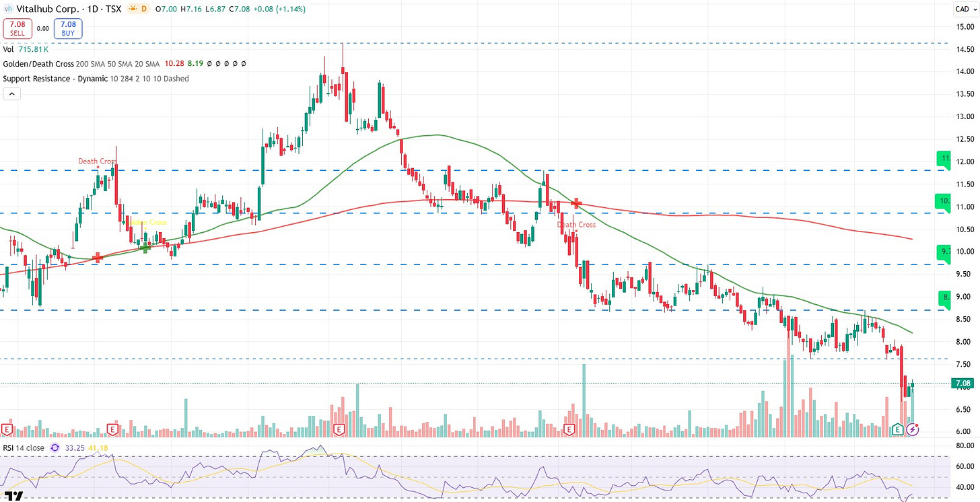980x502 pixels.
Task: Click the 10.28 SMA value in legend
Action: click(174, 63)
